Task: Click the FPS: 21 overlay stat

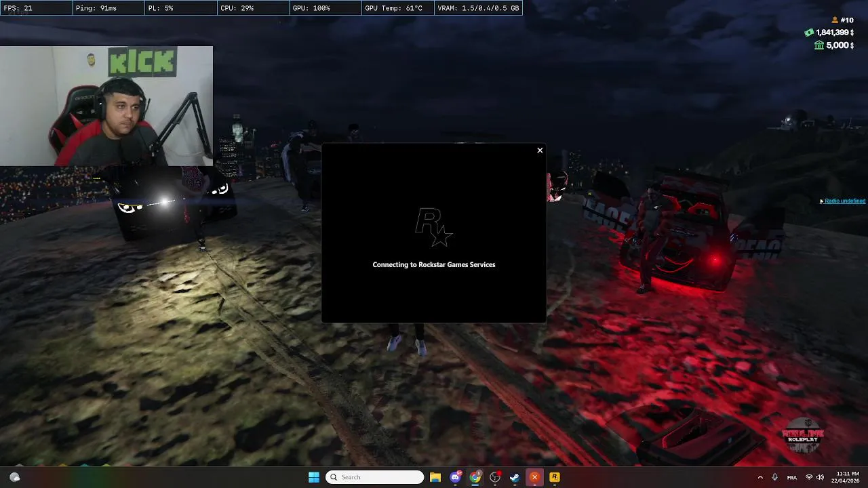Action: click(36, 8)
